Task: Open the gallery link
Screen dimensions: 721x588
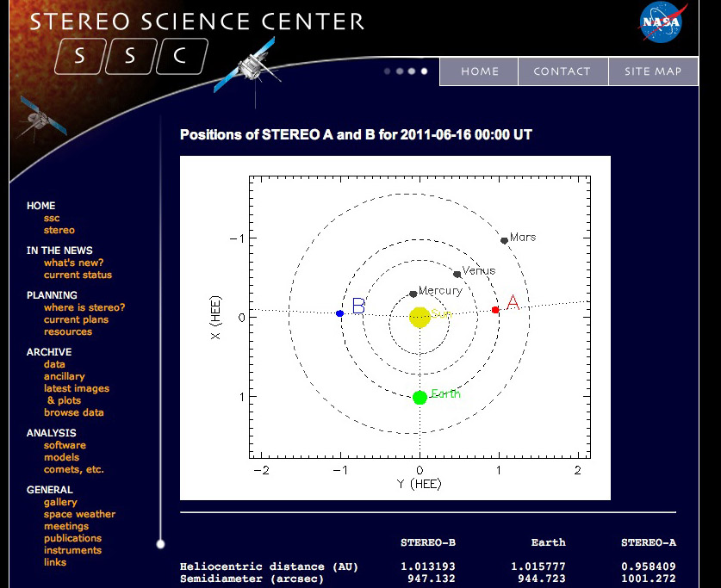Action: pyautogui.click(x=60, y=502)
